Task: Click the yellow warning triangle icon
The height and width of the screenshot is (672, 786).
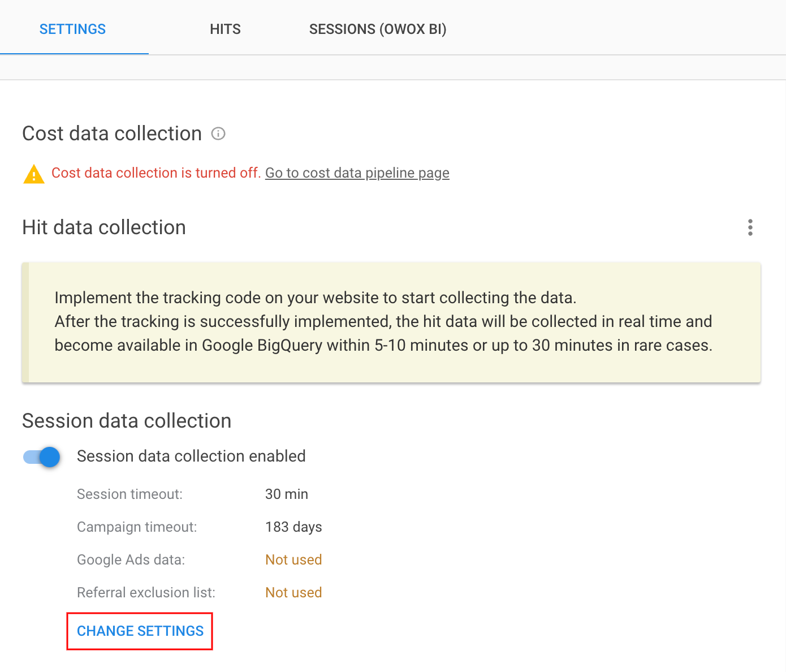Action: [x=34, y=174]
